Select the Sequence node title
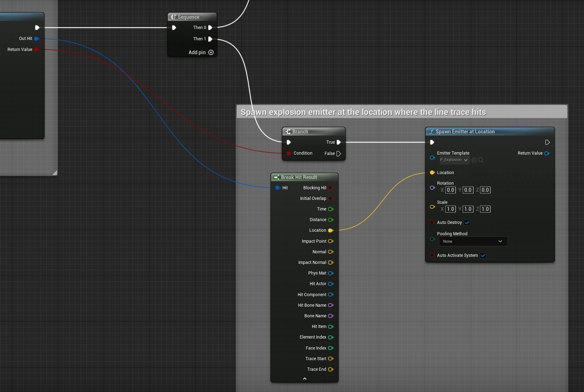584x392 pixels. (x=192, y=17)
